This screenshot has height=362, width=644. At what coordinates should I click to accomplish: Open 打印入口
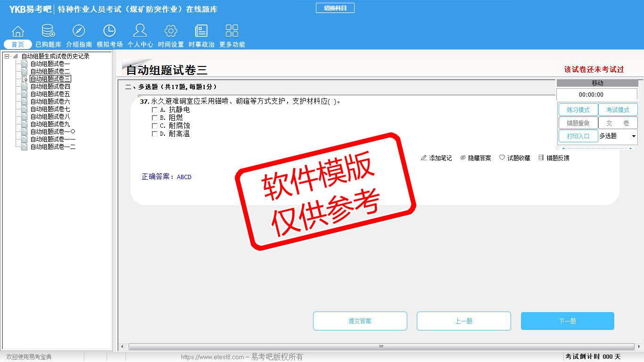click(x=578, y=136)
